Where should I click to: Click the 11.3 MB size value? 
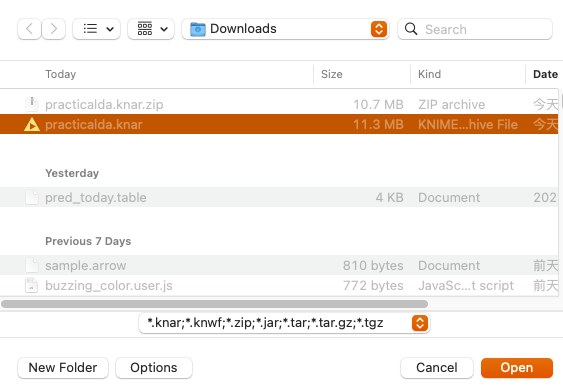(x=378, y=124)
